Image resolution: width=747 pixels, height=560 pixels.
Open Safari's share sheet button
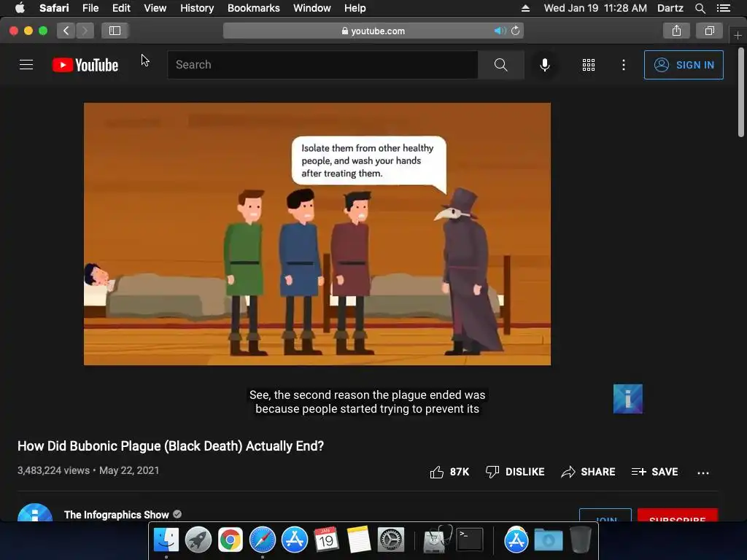[x=676, y=31]
